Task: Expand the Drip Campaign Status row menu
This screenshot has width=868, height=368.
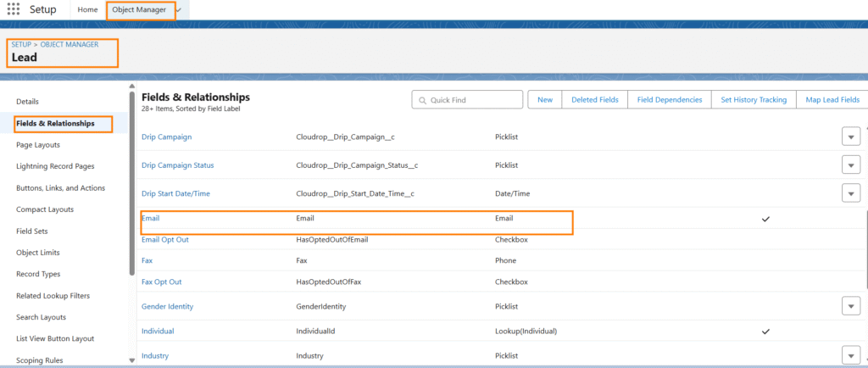Action: [x=851, y=164]
